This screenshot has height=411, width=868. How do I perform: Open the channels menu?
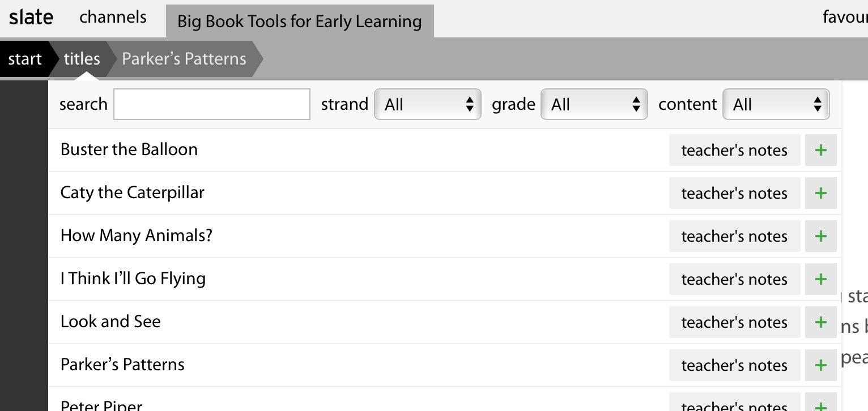click(x=112, y=17)
